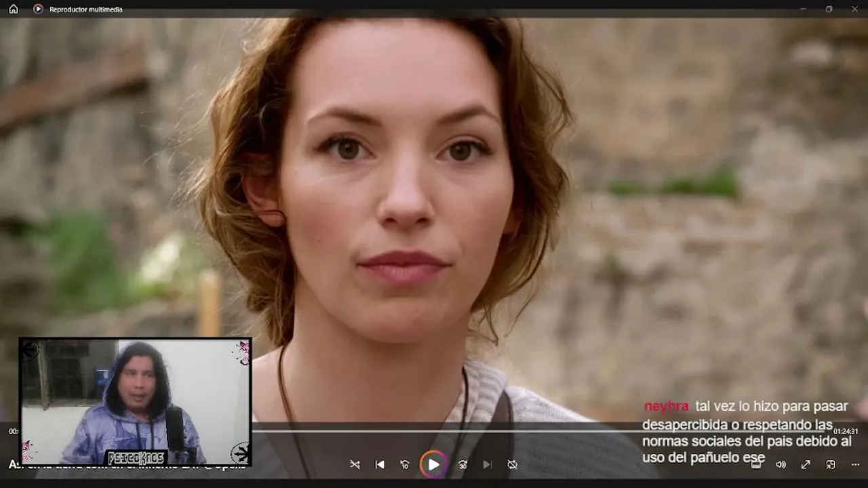Toggle repeat mode
The height and width of the screenshot is (488, 868).
512,464
